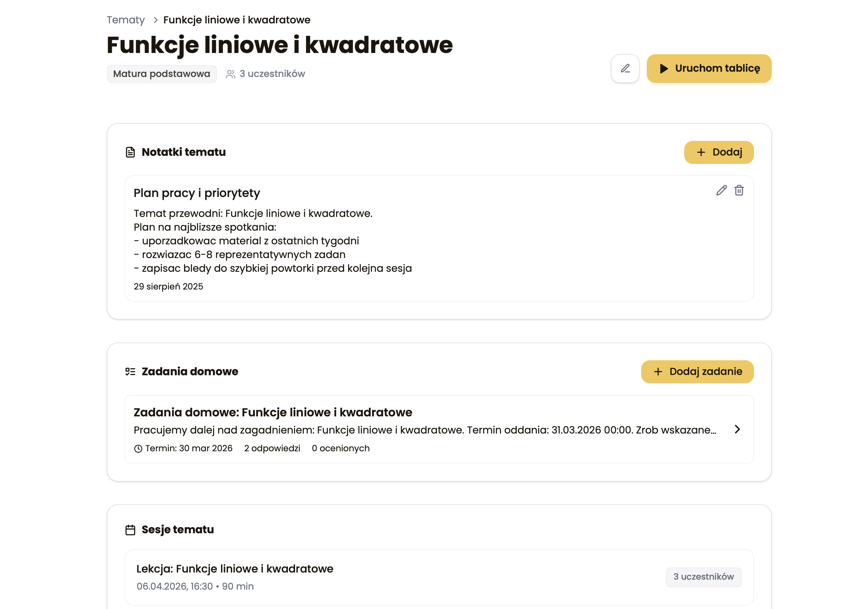Click the pencil edit icon beside Uruchom tablicę

point(625,69)
